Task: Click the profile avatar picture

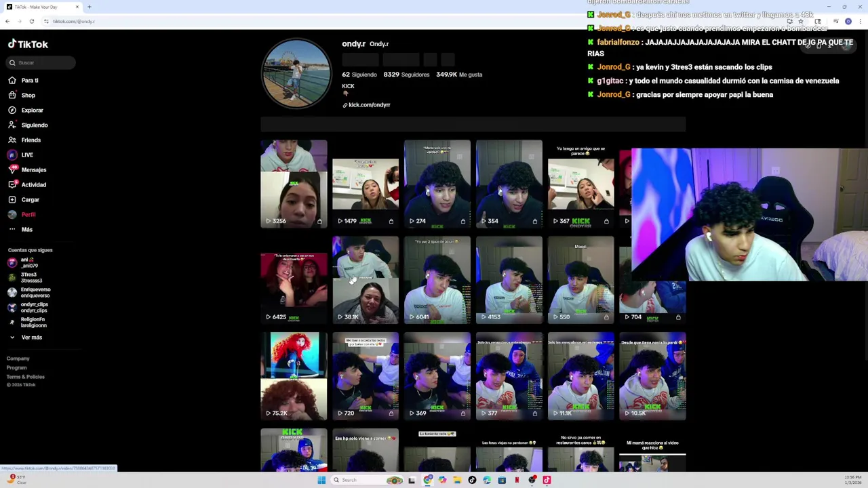Action: 296,73
